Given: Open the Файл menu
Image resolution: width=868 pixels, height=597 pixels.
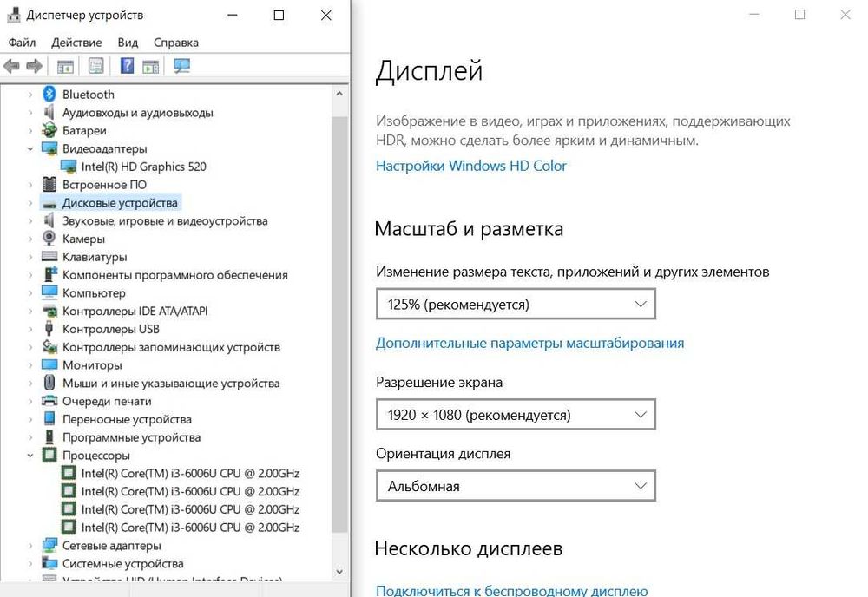Looking at the screenshot, I should pyautogui.click(x=22, y=43).
